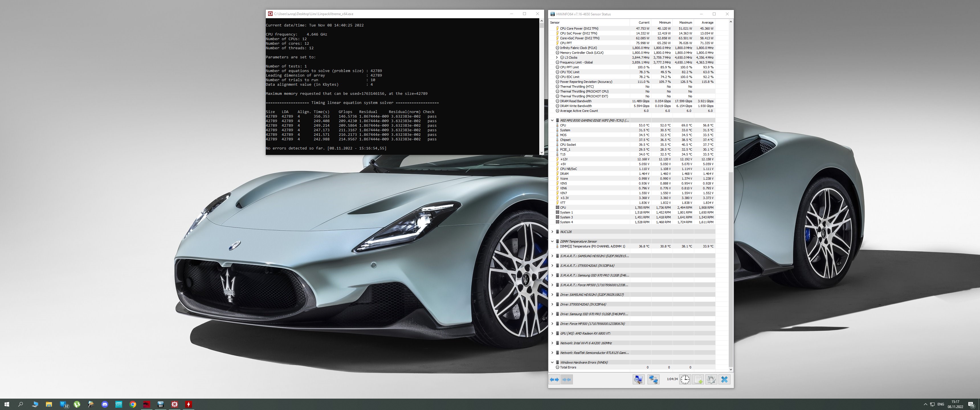
Task: Click the network monitors remote icon
Action: click(653, 379)
